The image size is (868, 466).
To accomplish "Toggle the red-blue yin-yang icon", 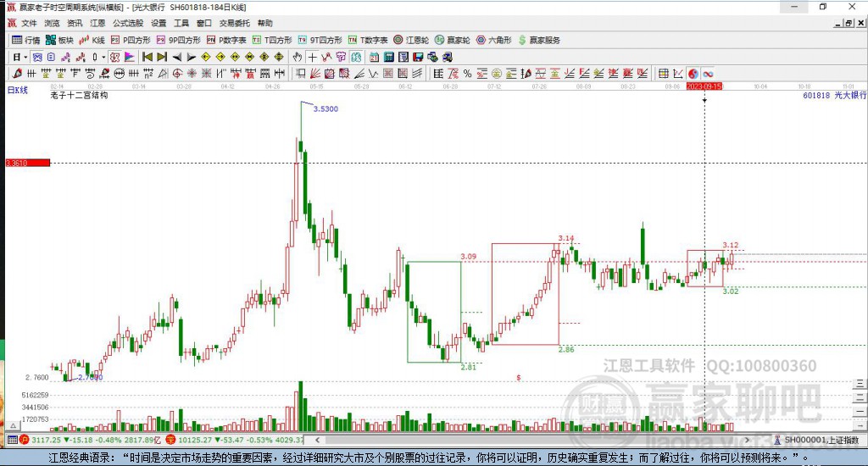I will pos(693,74).
